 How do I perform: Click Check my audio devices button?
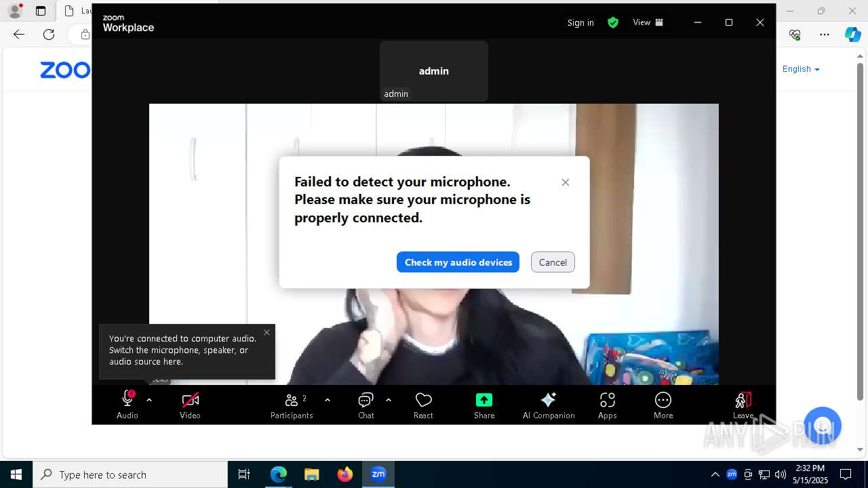(458, 262)
